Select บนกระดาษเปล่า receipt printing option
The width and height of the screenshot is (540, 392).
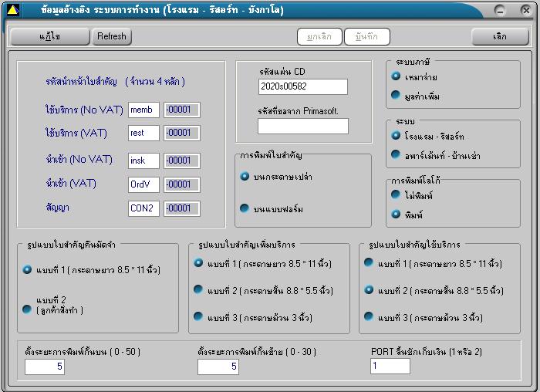pyautogui.click(x=245, y=177)
